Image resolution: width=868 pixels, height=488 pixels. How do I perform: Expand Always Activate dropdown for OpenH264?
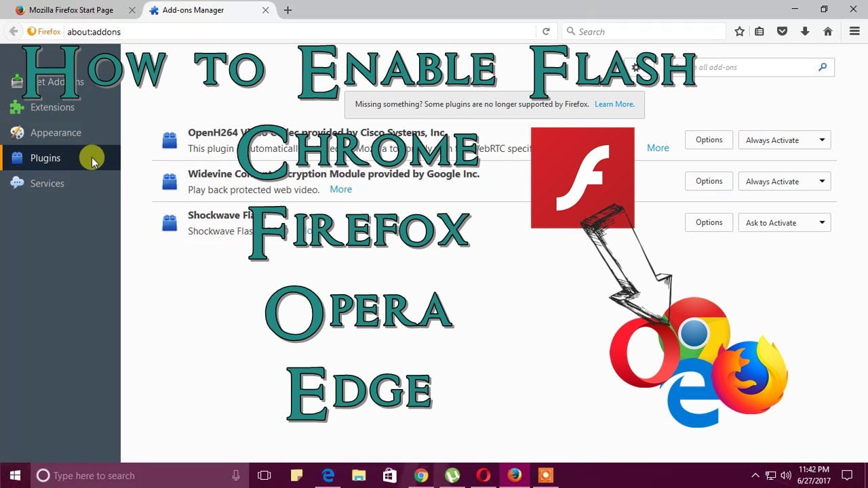pos(784,140)
